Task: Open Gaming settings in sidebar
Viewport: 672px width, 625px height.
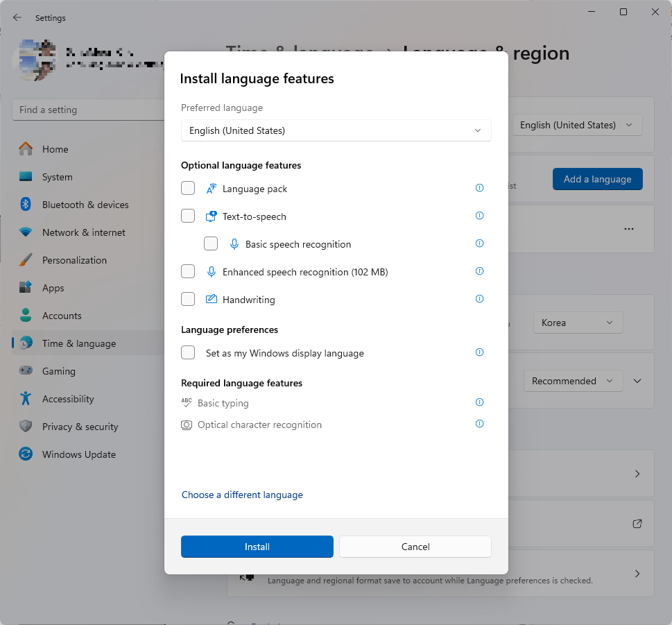Action: [88, 371]
